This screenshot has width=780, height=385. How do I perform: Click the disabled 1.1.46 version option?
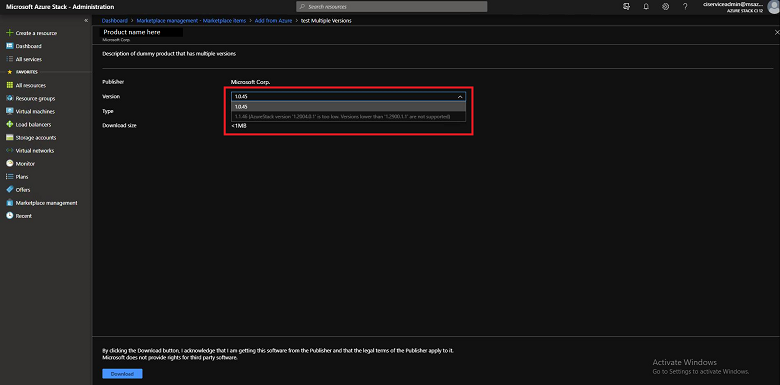[x=348, y=116]
